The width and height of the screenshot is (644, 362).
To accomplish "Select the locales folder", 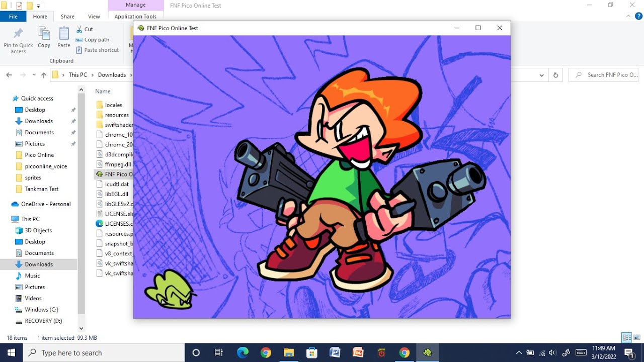I will tap(114, 105).
